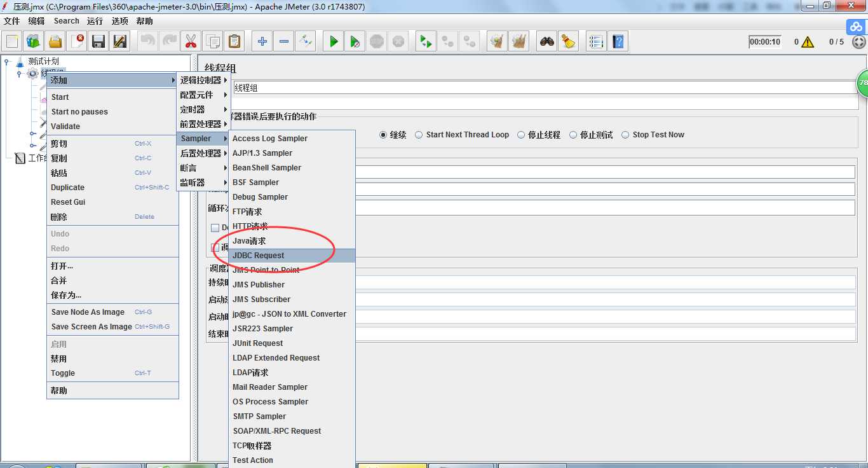Open the Help question mark icon
The height and width of the screenshot is (468, 868).
tap(618, 42)
